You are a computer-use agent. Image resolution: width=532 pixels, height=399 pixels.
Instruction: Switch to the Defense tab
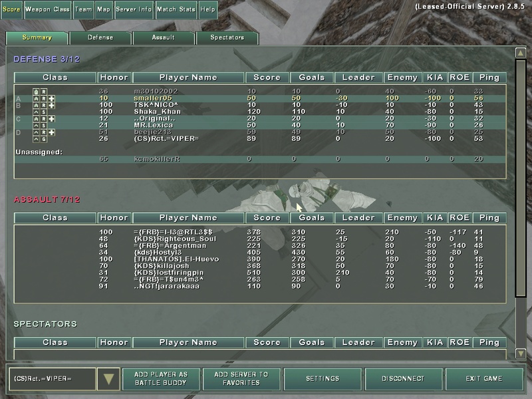[100, 38]
